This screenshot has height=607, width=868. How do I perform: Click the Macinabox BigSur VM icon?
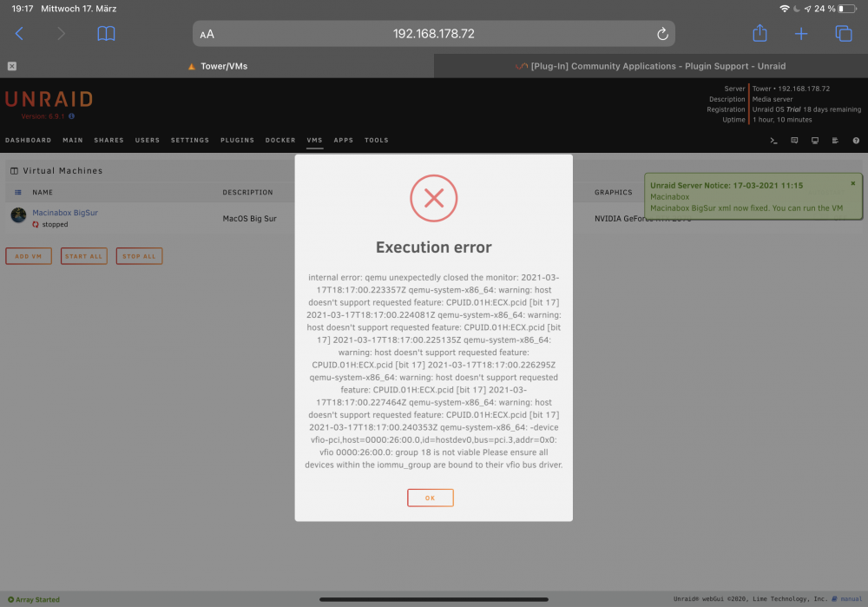click(x=18, y=214)
